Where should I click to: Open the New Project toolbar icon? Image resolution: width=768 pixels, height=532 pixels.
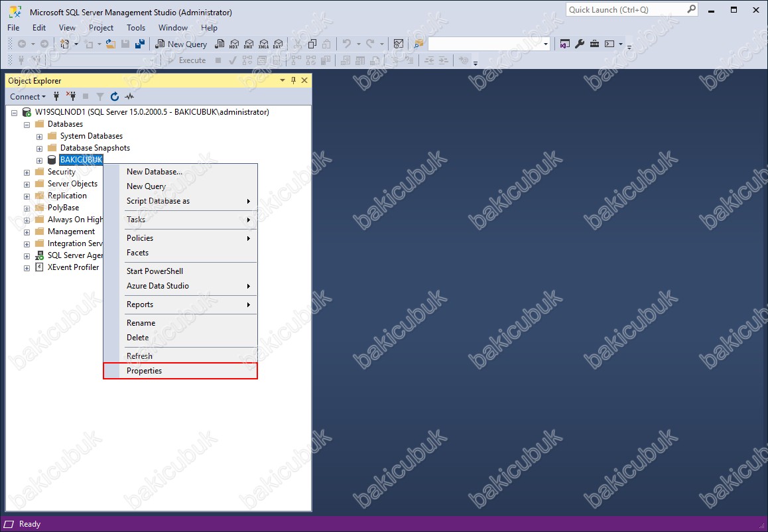(64, 44)
